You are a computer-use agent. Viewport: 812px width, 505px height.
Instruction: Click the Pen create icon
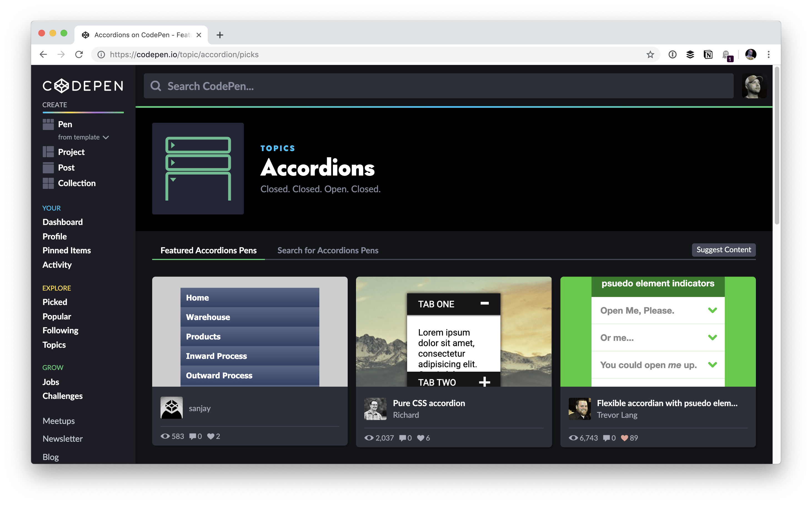click(x=48, y=124)
